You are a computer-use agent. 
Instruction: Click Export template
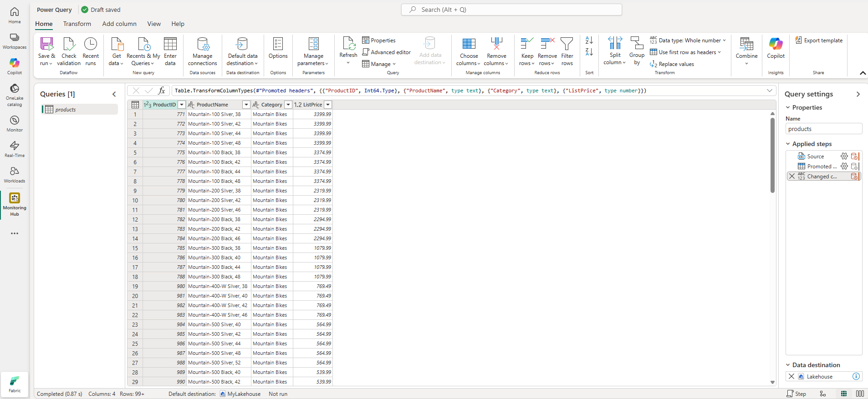pyautogui.click(x=819, y=40)
